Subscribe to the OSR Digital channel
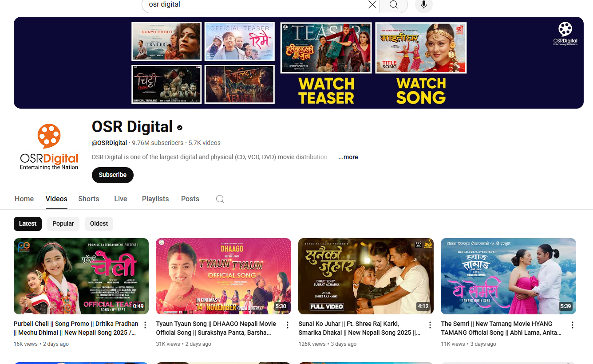The image size is (593, 364). (113, 175)
